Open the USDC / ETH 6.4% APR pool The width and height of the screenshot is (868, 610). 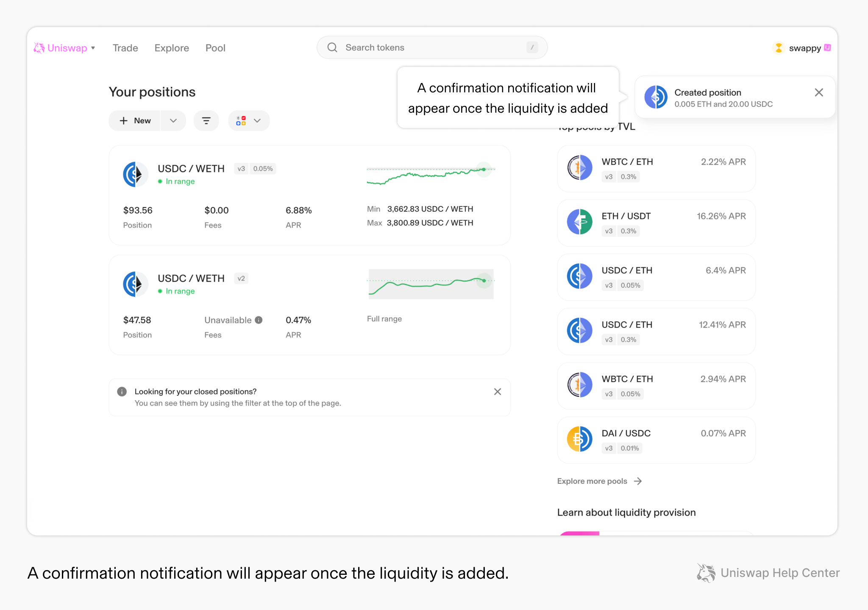(656, 277)
